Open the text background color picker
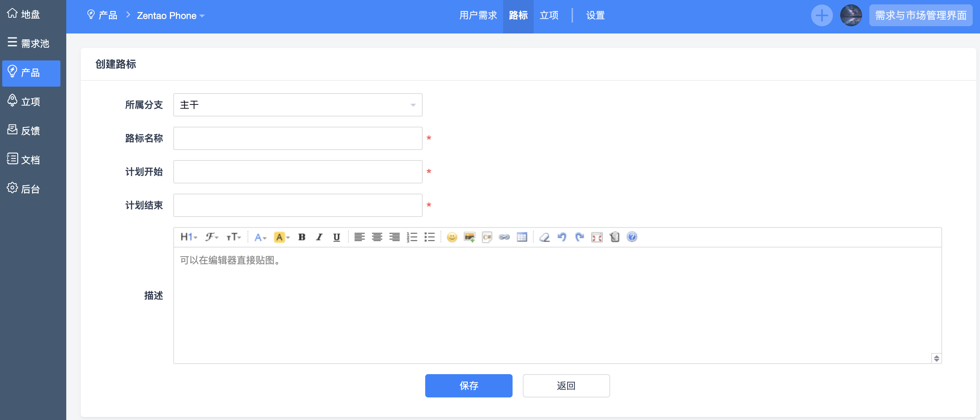 tap(282, 237)
